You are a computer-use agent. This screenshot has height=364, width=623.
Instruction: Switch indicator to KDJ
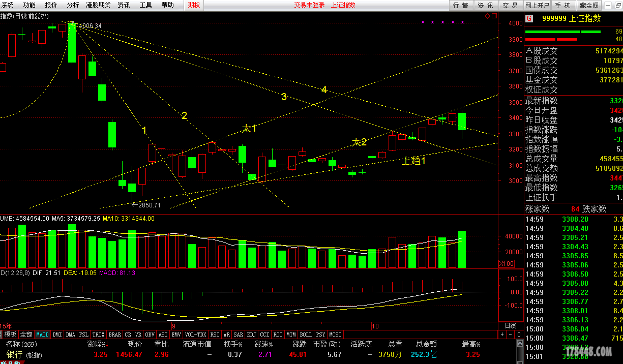point(251,335)
